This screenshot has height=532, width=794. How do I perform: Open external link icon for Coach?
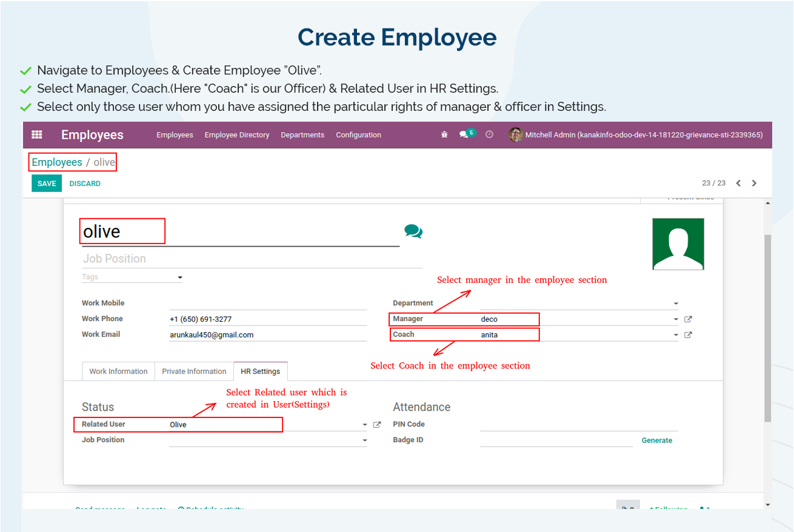(688, 334)
